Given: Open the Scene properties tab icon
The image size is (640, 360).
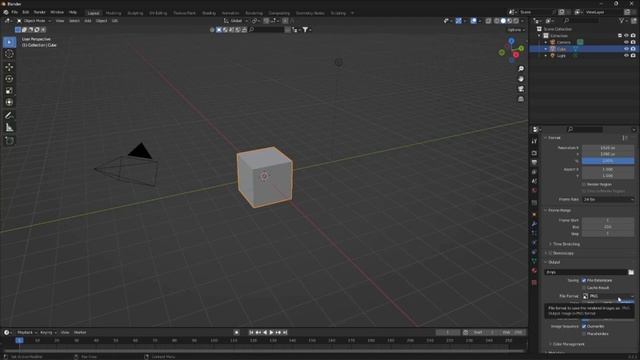Looking at the screenshot, I should coord(534,181).
